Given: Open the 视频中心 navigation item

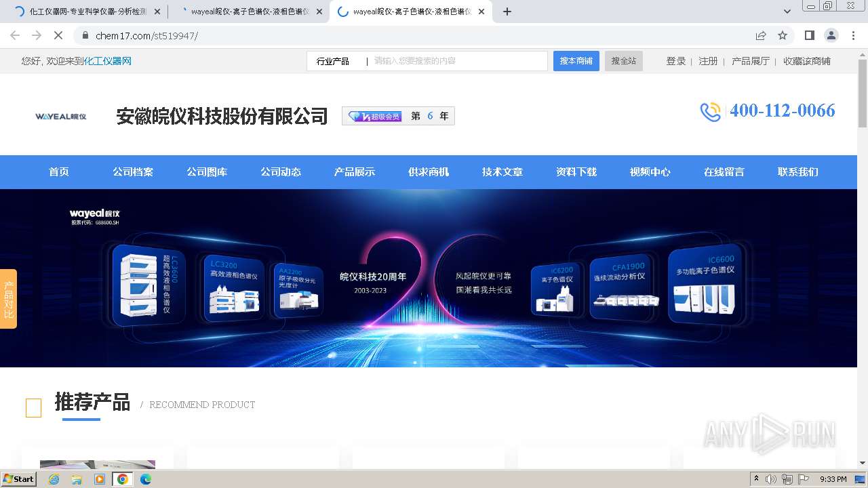Looking at the screenshot, I should (650, 172).
